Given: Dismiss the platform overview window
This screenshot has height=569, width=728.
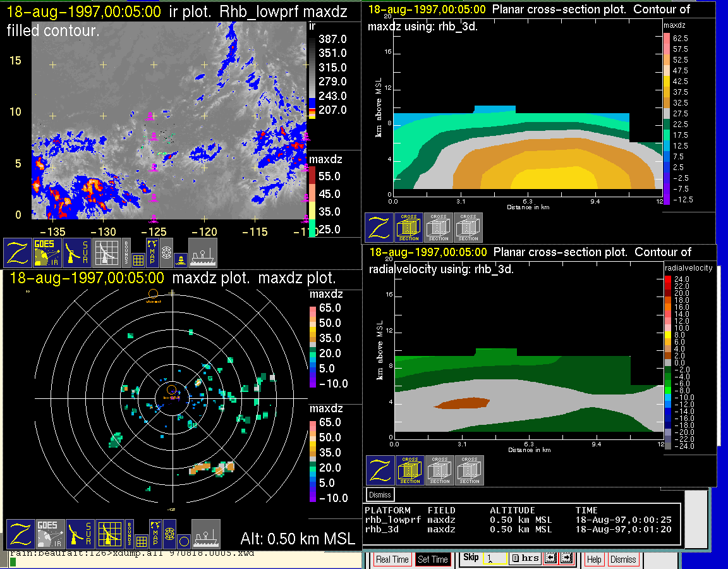Looking at the screenshot, I should 380,494.
